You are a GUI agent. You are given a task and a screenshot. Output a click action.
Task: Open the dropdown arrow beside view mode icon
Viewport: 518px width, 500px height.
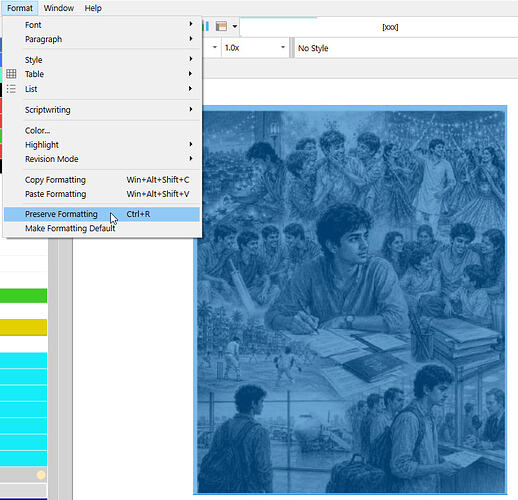(235, 26)
